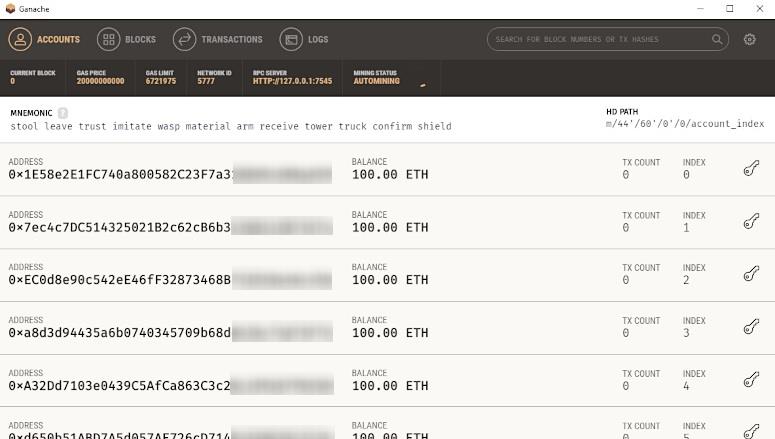Click the current block value 0

[13, 81]
